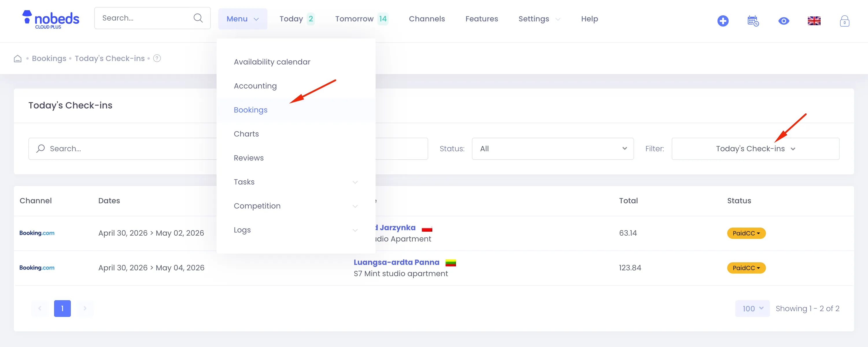868x347 pixels.
Task: Open the Menu dropdown
Action: 243,19
